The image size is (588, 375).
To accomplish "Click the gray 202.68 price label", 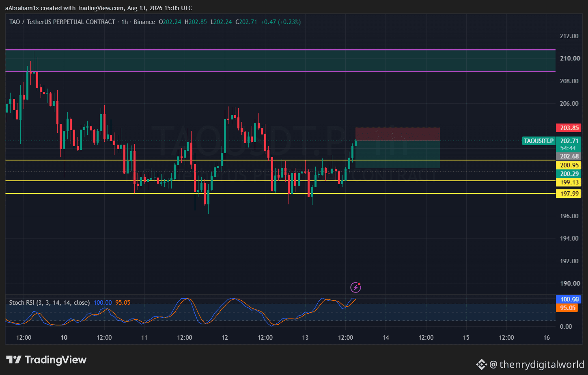I will point(569,156).
